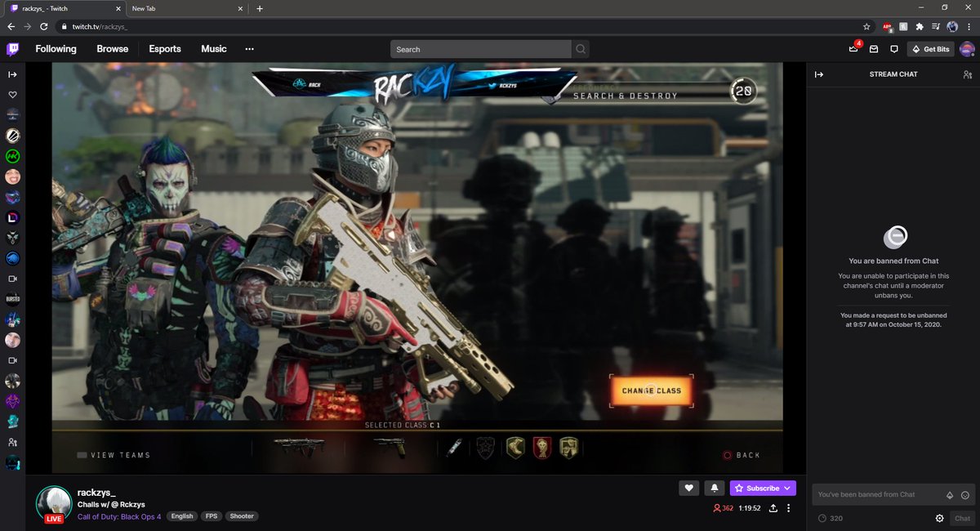Viewport: 980px width, 531px height.
Task: Click the stream uptime 1:19:52
Action: pos(750,508)
